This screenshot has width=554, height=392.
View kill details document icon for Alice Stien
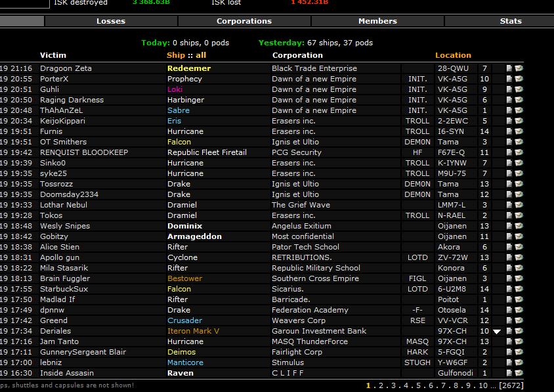509,247
